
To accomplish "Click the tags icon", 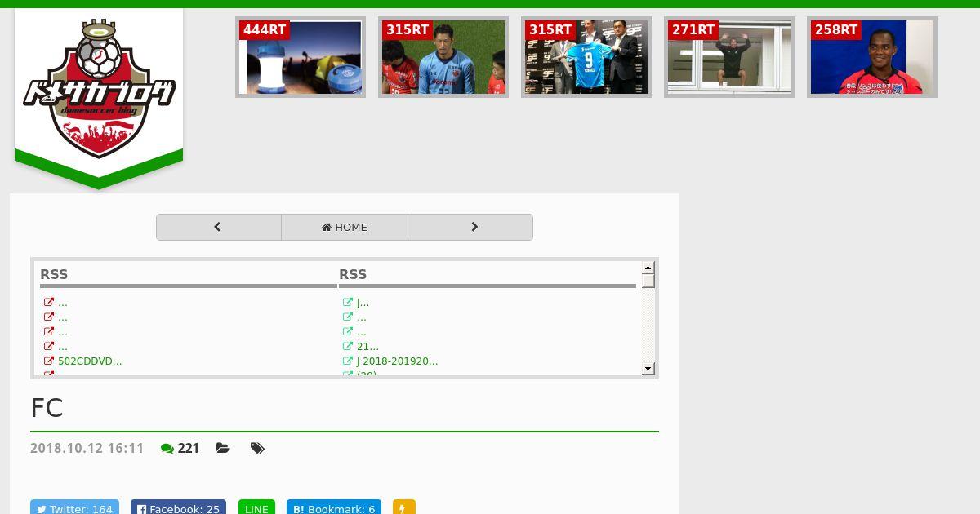I will [x=257, y=448].
